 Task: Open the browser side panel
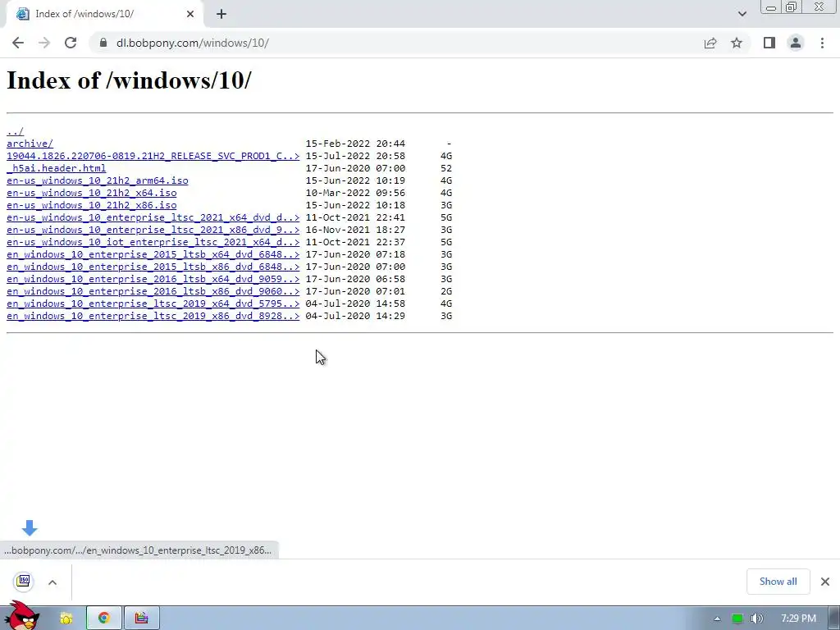click(x=769, y=43)
